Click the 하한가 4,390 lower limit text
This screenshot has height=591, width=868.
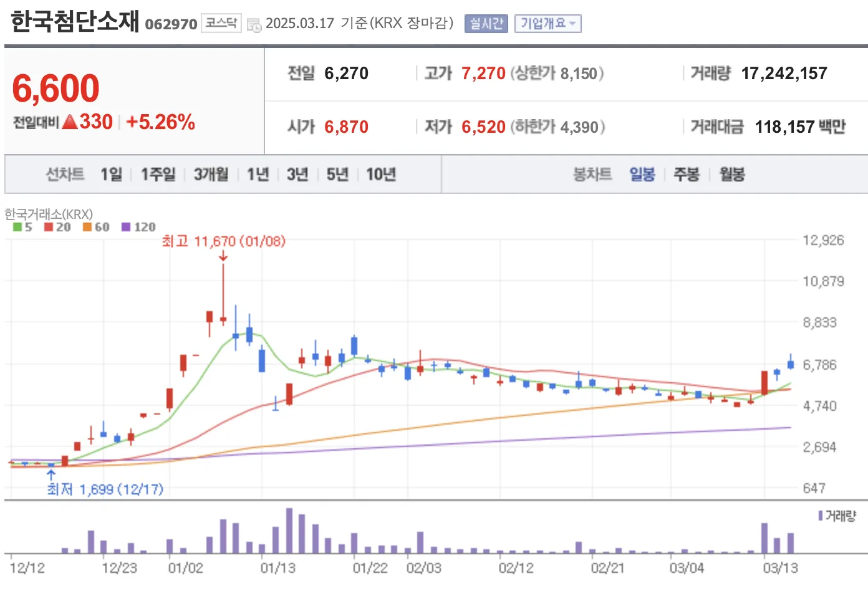coord(558,127)
